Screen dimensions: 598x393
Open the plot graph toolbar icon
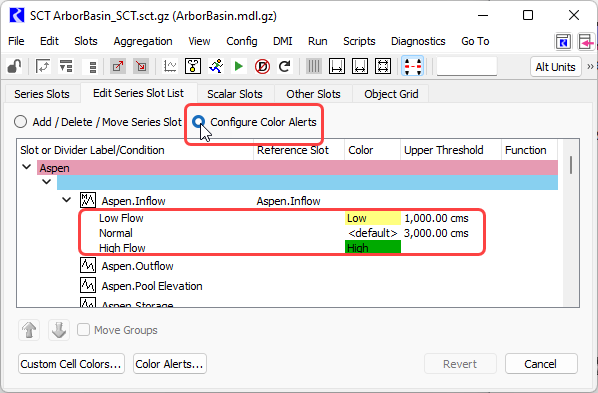pyautogui.click(x=170, y=67)
